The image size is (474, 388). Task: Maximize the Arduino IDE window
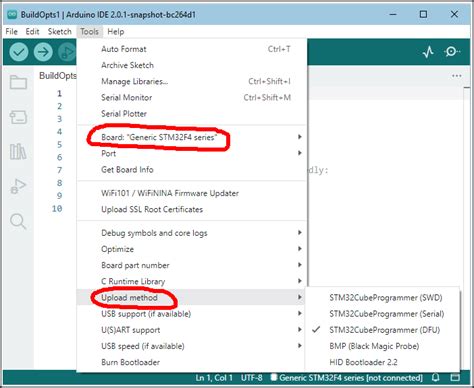pyautogui.click(x=423, y=14)
